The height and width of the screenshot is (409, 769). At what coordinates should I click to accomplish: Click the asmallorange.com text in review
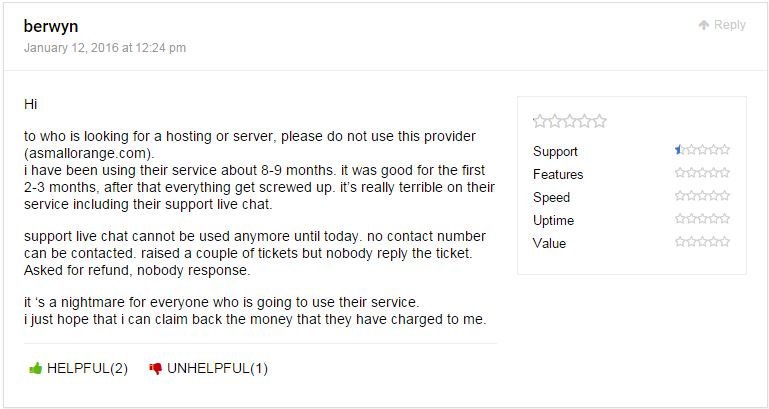tap(87, 153)
